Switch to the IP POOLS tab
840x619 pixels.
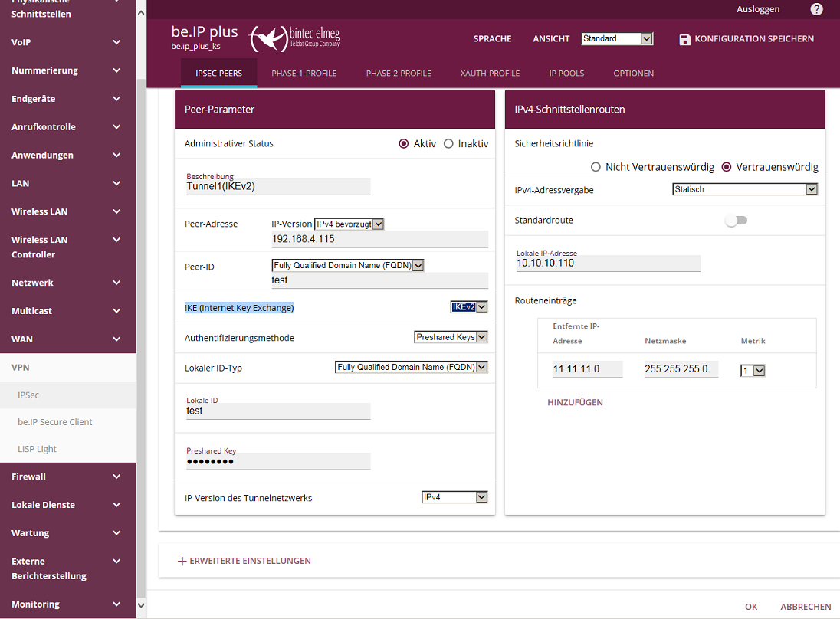pyautogui.click(x=566, y=74)
